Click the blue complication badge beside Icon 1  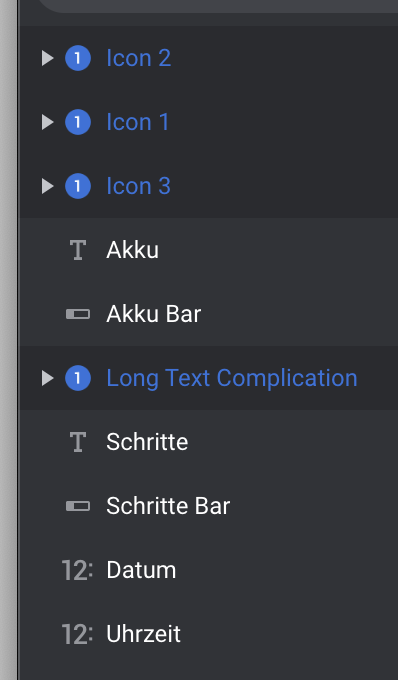[x=78, y=122]
